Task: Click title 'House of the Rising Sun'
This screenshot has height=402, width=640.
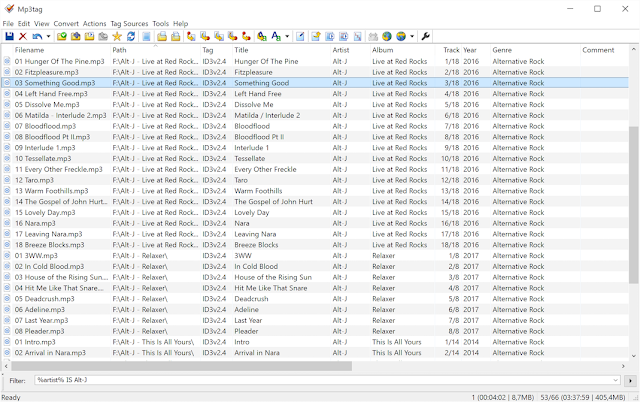Action: pyautogui.click(x=273, y=277)
